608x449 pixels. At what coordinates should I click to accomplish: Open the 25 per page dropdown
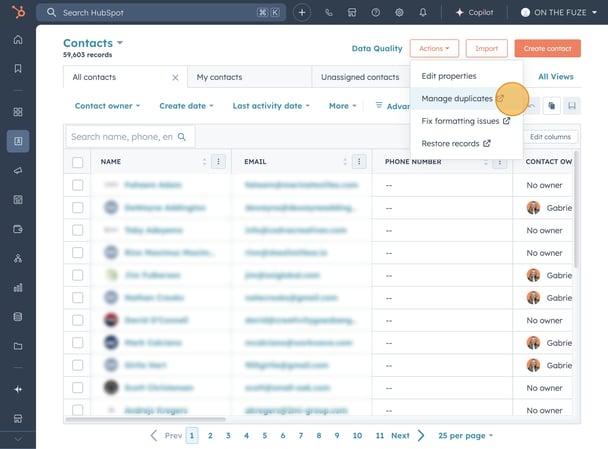point(465,435)
